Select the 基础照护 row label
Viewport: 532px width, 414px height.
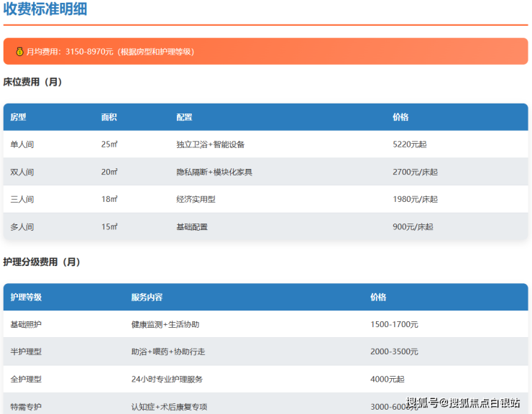(x=26, y=324)
